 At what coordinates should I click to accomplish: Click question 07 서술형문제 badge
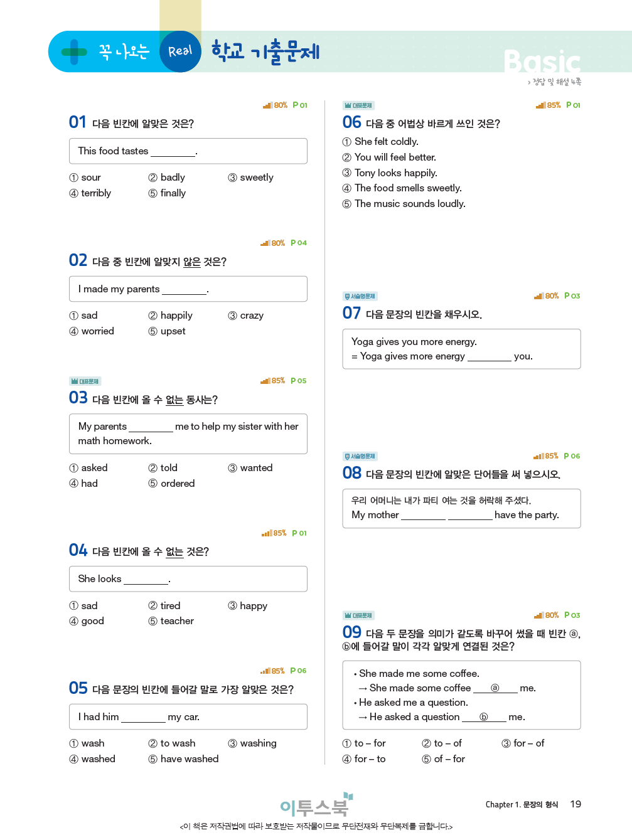coord(360,296)
